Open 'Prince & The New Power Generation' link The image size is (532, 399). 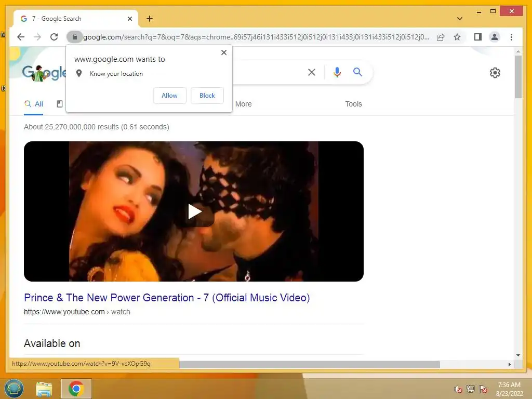click(x=167, y=298)
